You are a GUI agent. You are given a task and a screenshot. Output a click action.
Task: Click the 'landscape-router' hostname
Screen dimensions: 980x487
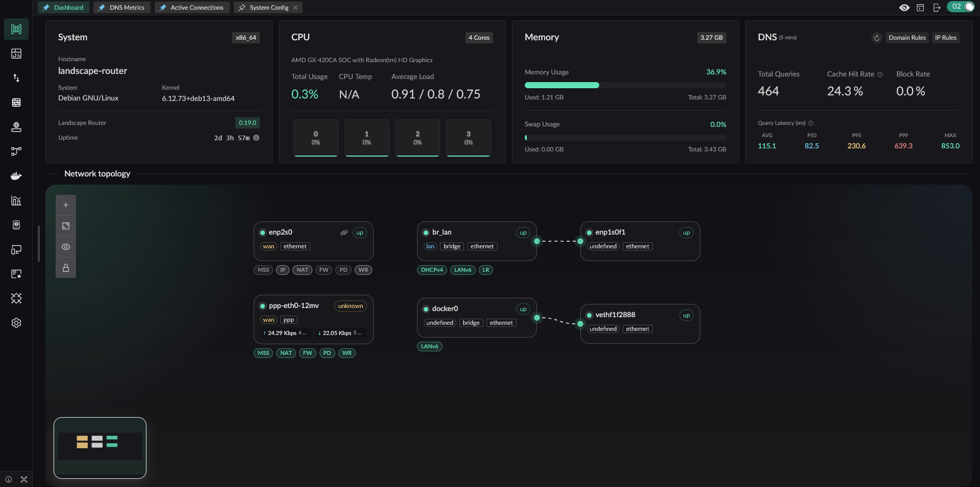coord(92,71)
